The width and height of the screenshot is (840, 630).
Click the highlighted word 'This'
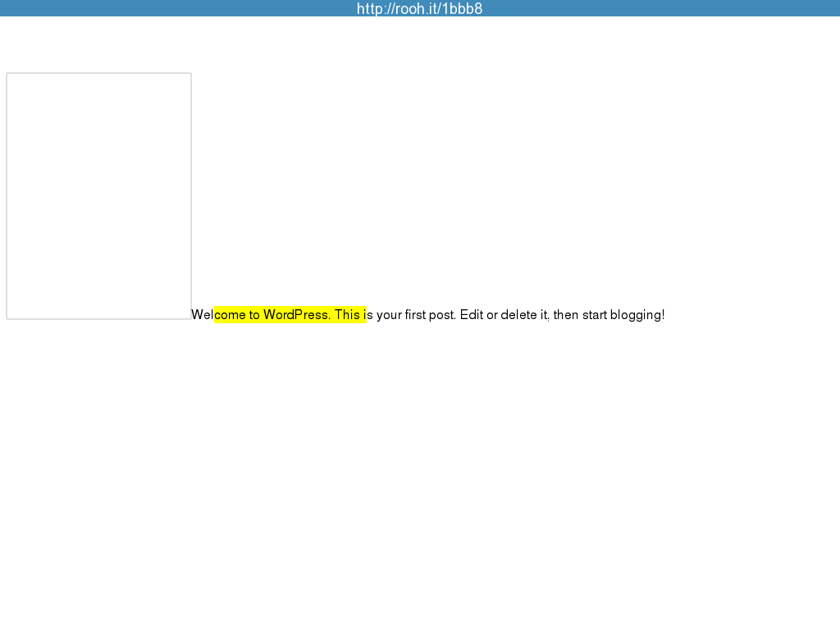tap(347, 315)
